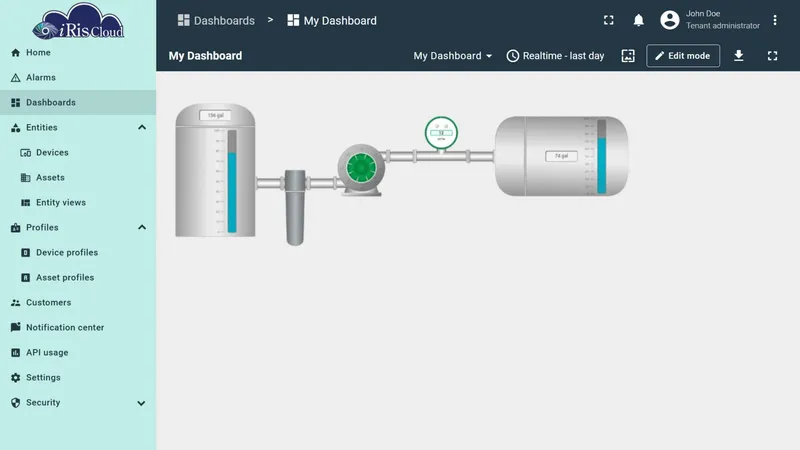Toggle fullscreen from top header bar
Viewport: 800px width, 450px height.
pos(609,20)
